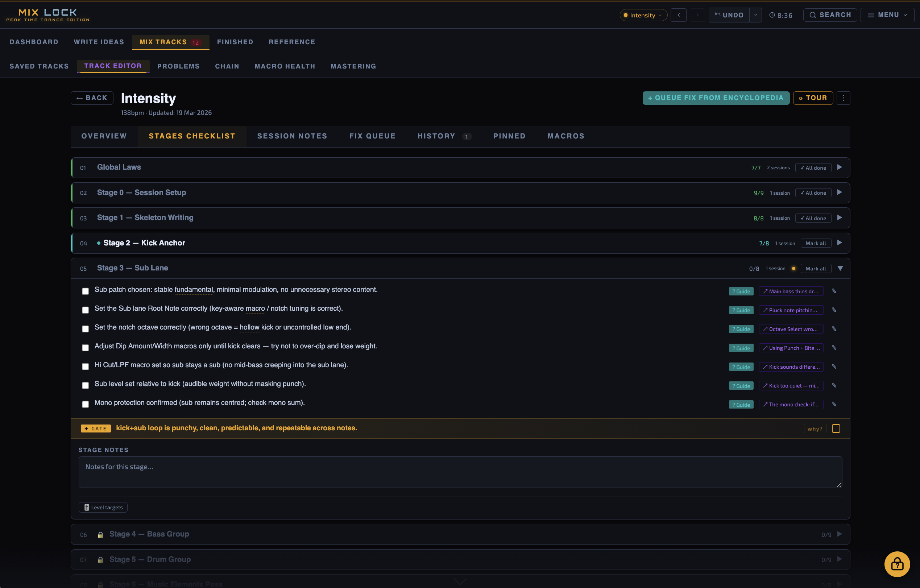Toggle the kick+sub loop gate checkbox
This screenshot has width=920, height=588.
[836, 428]
